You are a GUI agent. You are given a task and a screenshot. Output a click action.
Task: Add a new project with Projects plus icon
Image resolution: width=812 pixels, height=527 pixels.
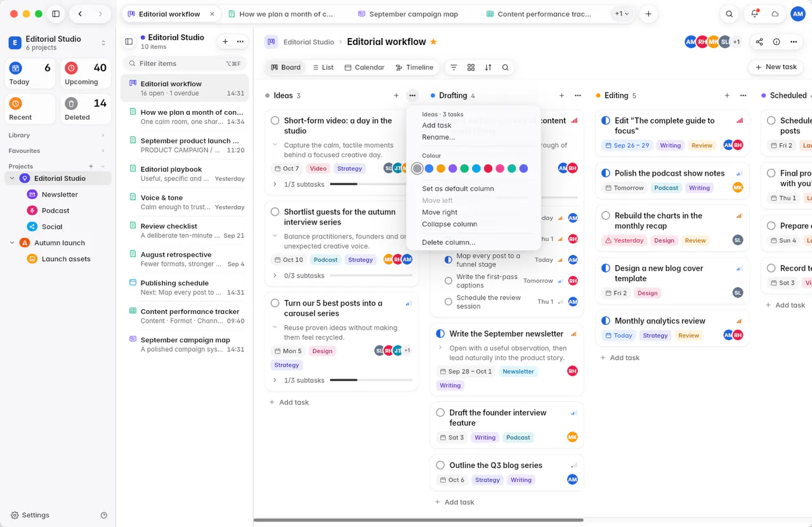point(91,166)
